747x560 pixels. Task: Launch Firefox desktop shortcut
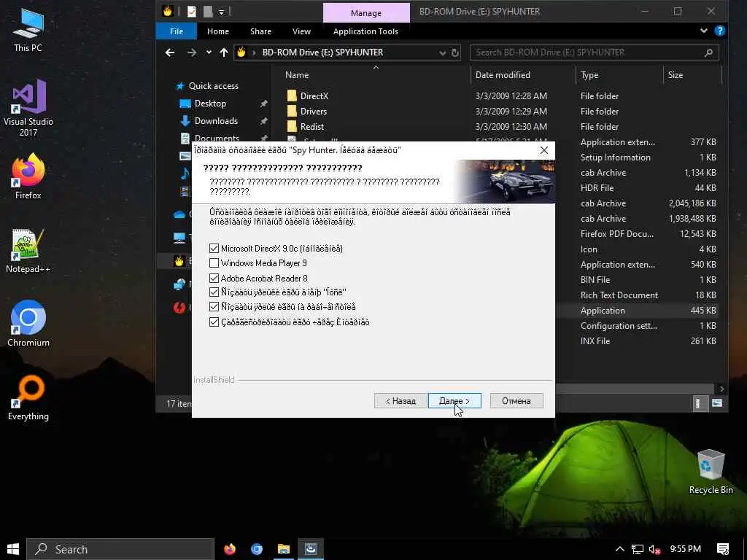tap(28, 176)
